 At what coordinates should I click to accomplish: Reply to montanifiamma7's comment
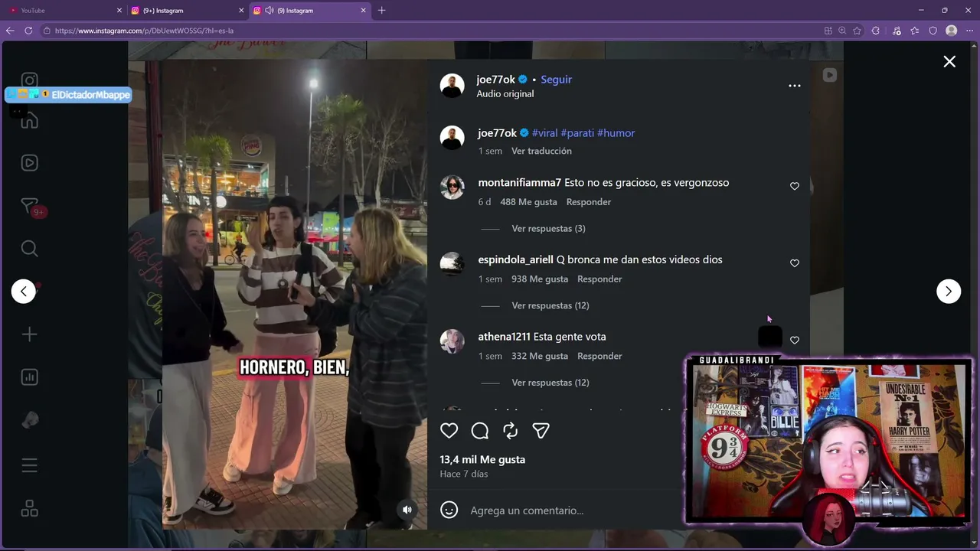(x=589, y=202)
